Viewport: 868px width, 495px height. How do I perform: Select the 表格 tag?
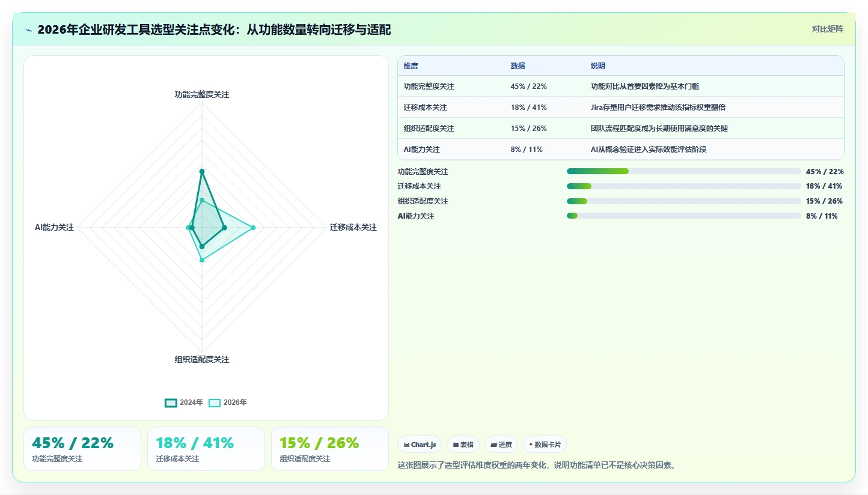(463, 445)
